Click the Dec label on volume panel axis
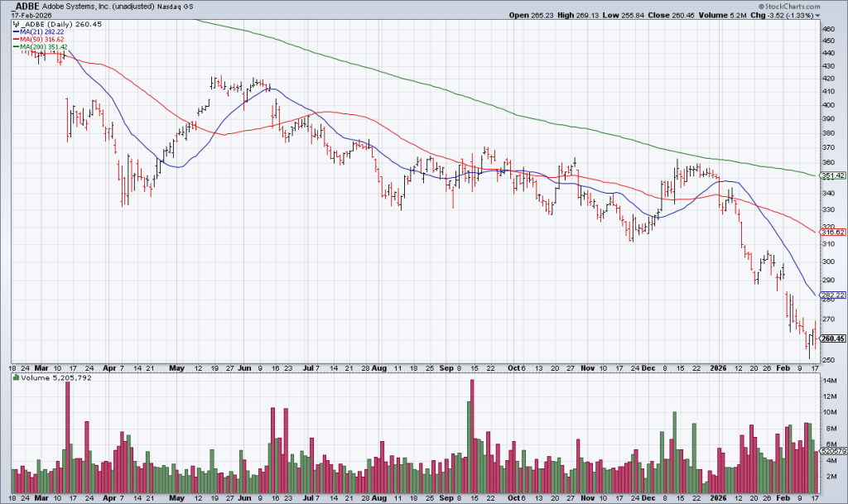The height and width of the screenshot is (504, 848). tap(648, 498)
